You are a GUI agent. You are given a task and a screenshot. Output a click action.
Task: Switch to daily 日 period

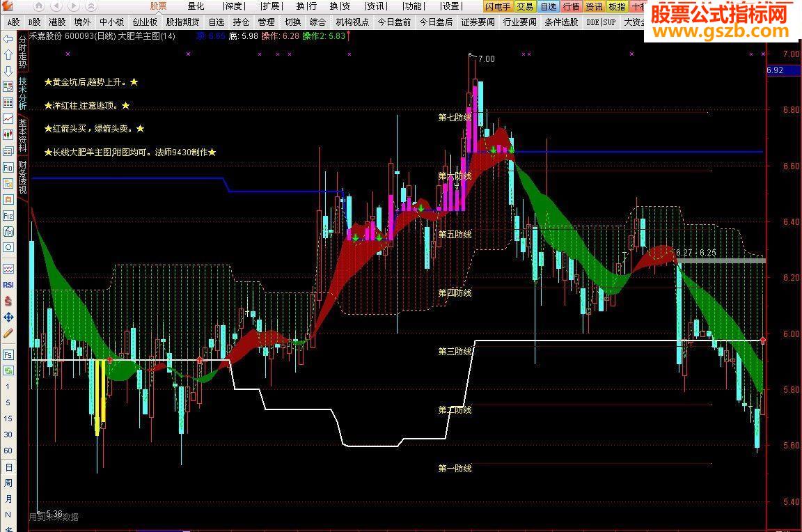click(8, 467)
